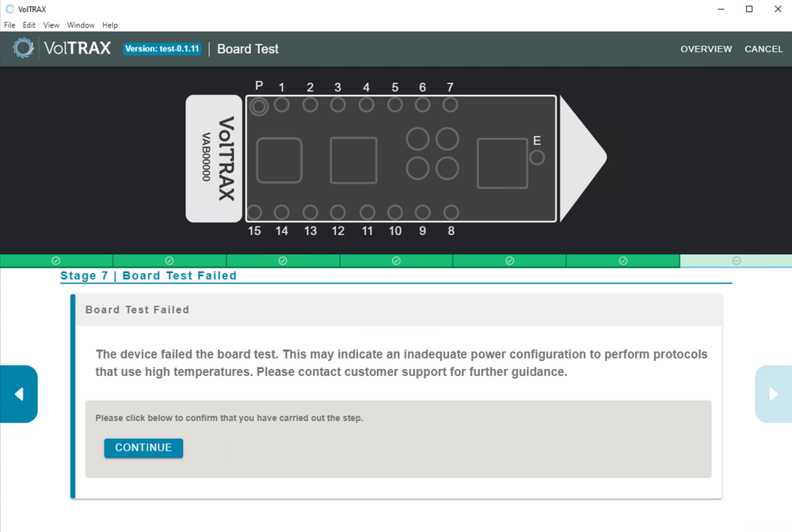This screenshot has width=792, height=532.
Task: Click the CONTINUE button
Action: [143, 448]
